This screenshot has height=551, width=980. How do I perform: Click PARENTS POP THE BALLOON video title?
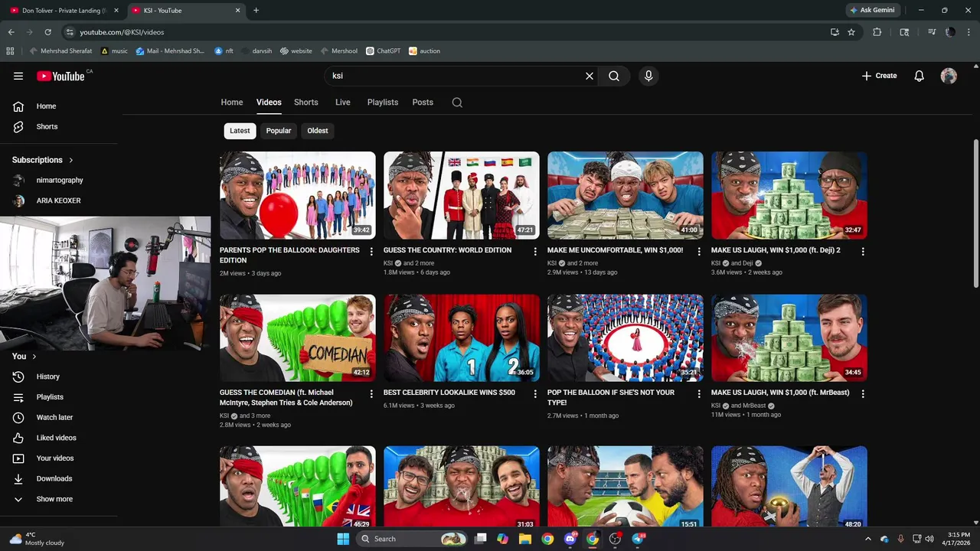point(289,255)
